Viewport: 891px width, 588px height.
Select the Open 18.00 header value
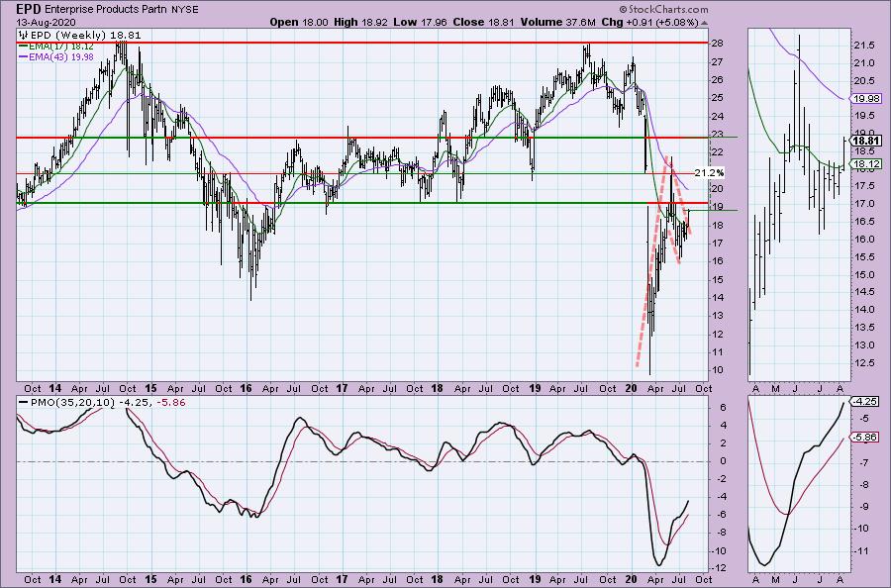coord(299,22)
